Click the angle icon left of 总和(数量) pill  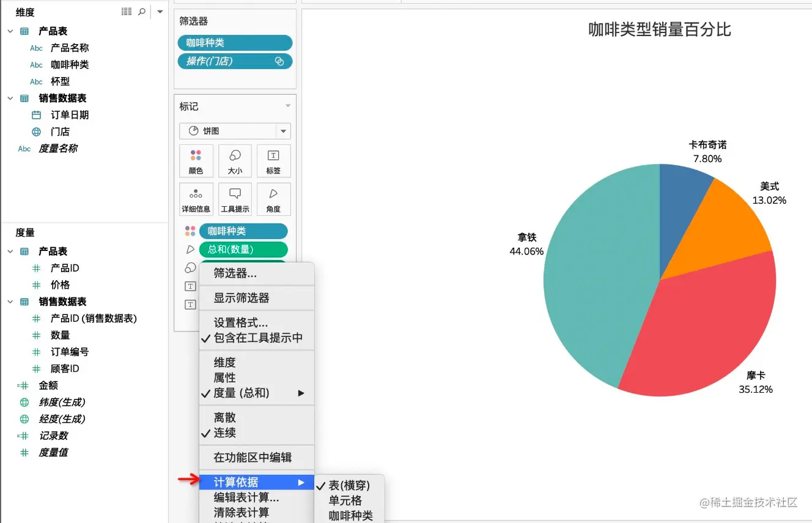(190, 250)
